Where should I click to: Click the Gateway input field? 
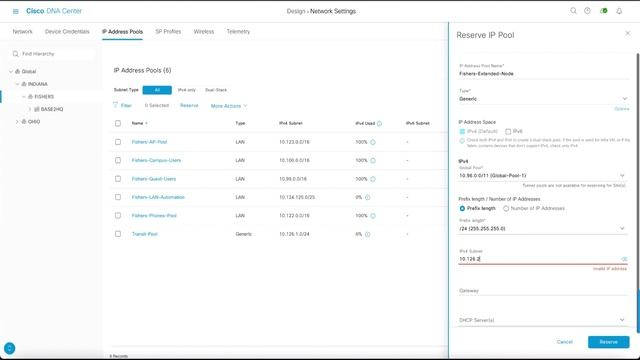pos(543,291)
